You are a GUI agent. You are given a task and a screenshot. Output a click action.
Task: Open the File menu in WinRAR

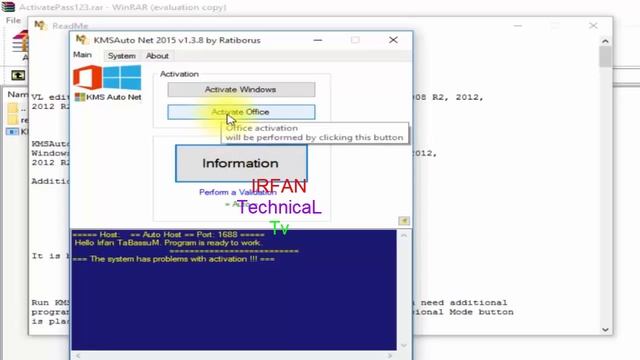13,20
